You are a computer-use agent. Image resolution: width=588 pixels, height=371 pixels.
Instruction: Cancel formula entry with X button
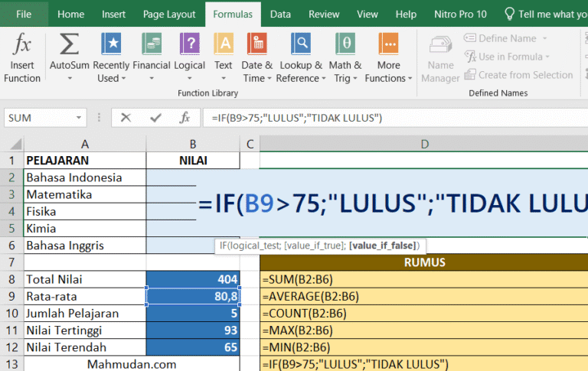click(126, 118)
